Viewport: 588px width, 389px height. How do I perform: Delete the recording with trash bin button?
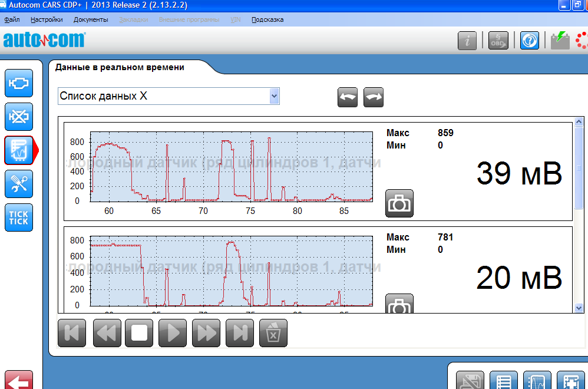point(273,333)
